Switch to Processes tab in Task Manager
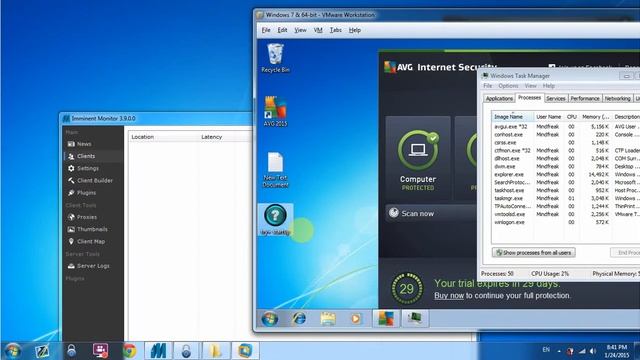This screenshot has height=360, width=640. click(529, 98)
